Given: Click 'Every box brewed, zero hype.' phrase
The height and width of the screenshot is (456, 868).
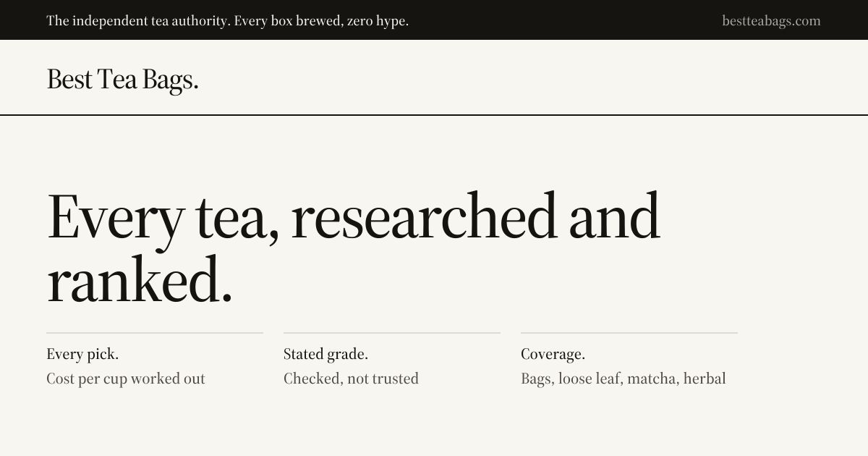Looking at the screenshot, I should coord(321,21).
